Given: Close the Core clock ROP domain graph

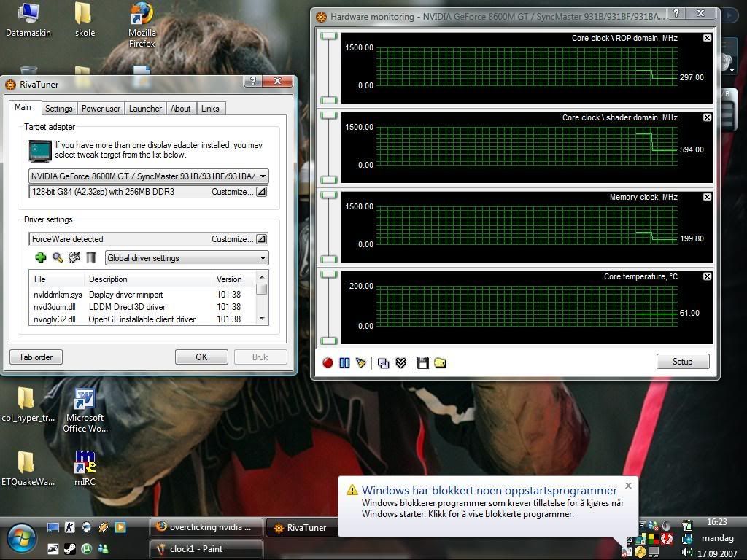Looking at the screenshot, I should (707, 38).
